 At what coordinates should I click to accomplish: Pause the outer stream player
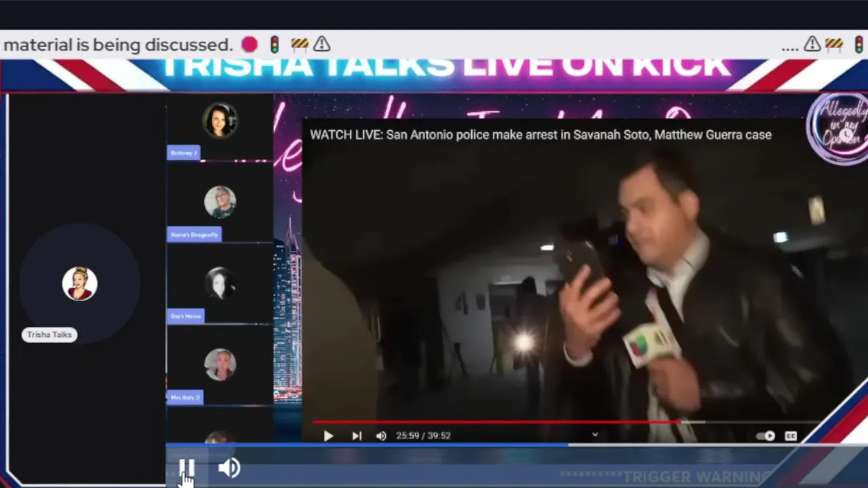(187, 468)
